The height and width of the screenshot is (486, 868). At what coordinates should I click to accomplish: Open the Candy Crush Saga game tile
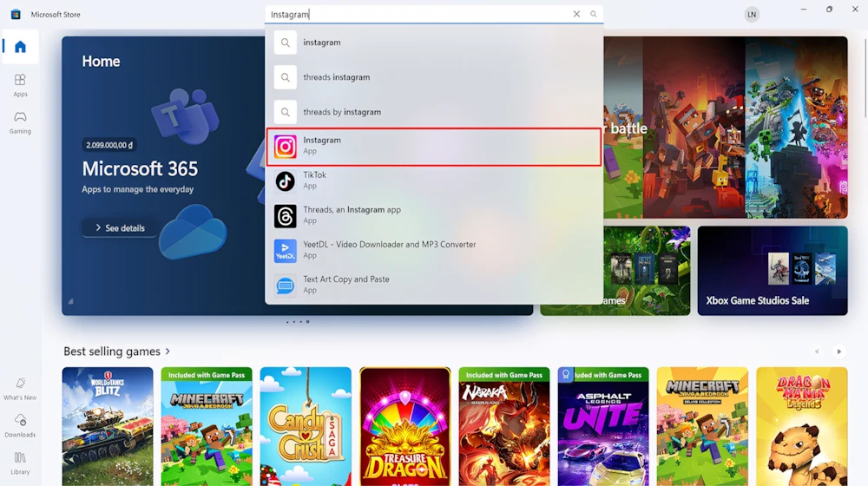tap(306, 426)
